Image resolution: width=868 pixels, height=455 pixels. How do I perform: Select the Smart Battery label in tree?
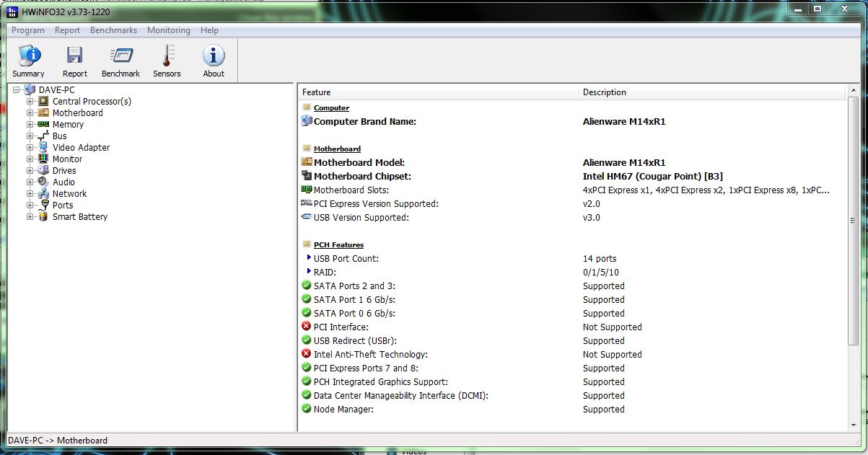coord(80,217)
